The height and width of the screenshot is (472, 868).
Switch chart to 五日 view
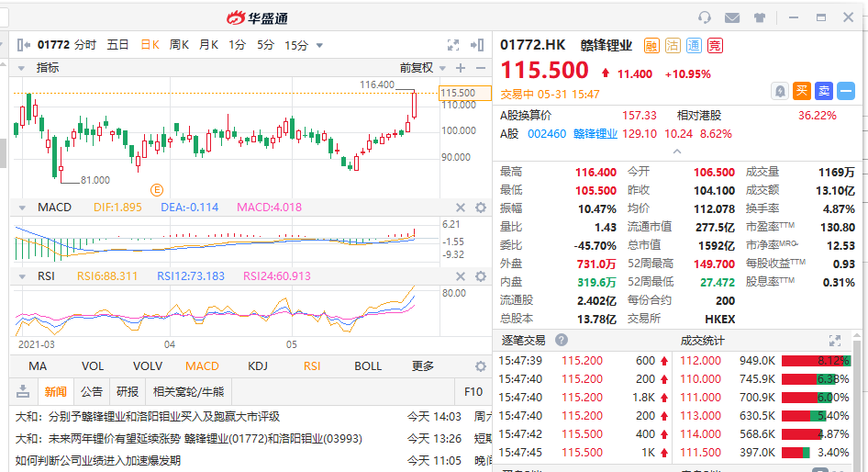tap(117, 45)
